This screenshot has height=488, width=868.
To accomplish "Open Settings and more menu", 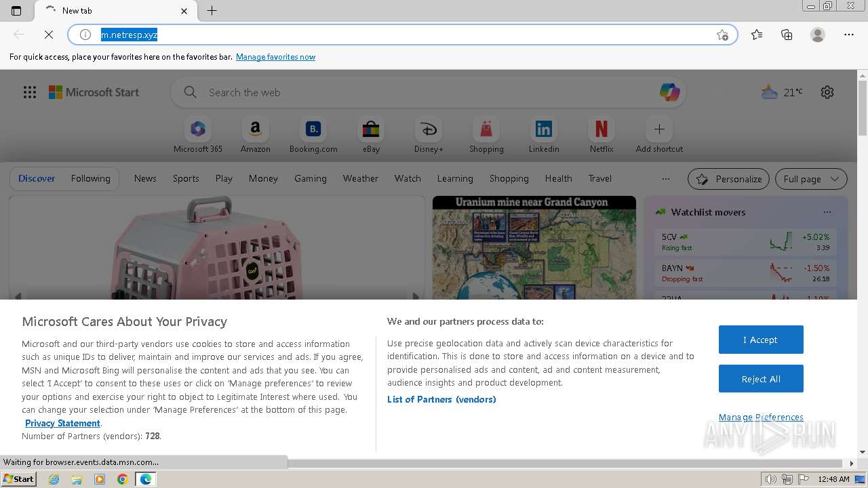I will (x=849, y=35).
